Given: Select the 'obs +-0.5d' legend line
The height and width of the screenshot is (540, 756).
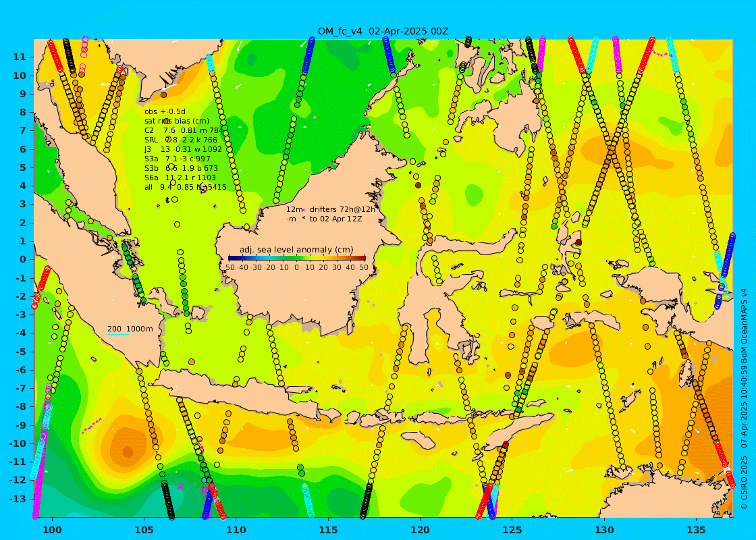Looking at the screenshot, I should point(165,112).
